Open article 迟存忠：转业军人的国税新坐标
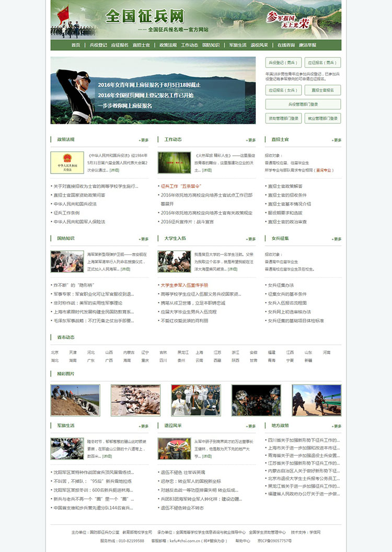This screenshot has width=392, height=552. point(191,481)
